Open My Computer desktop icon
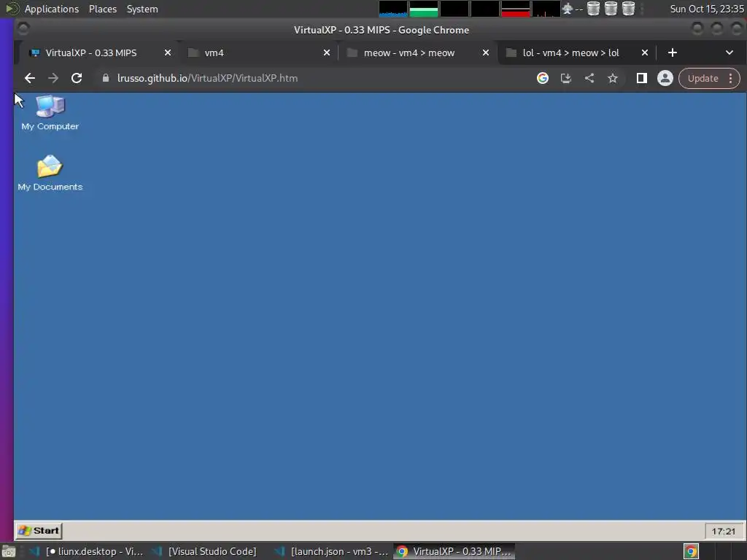The width and height of the screenshot is (747, 560). pos(50,113)
